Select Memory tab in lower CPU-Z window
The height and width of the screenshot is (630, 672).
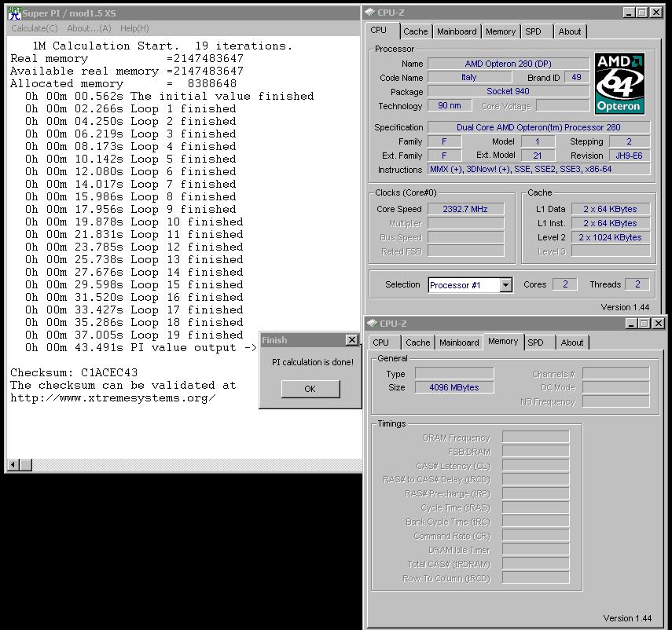(503, 342)
